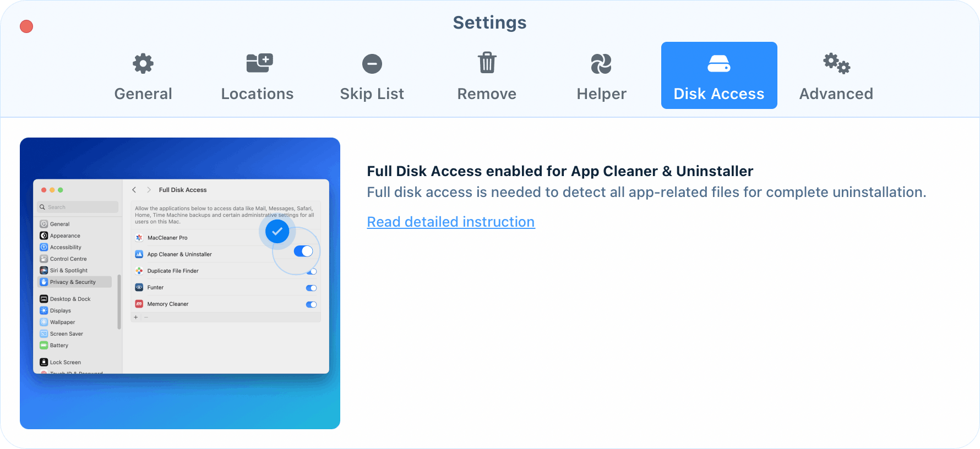Open the General settings tab
Screen dimensions: 980x449
point(143,76)
